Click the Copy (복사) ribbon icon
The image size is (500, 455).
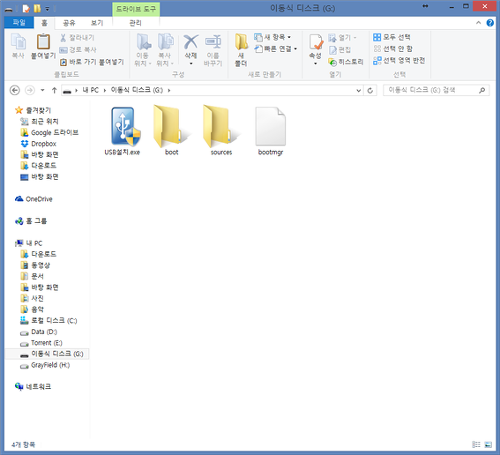click(18, 42)
